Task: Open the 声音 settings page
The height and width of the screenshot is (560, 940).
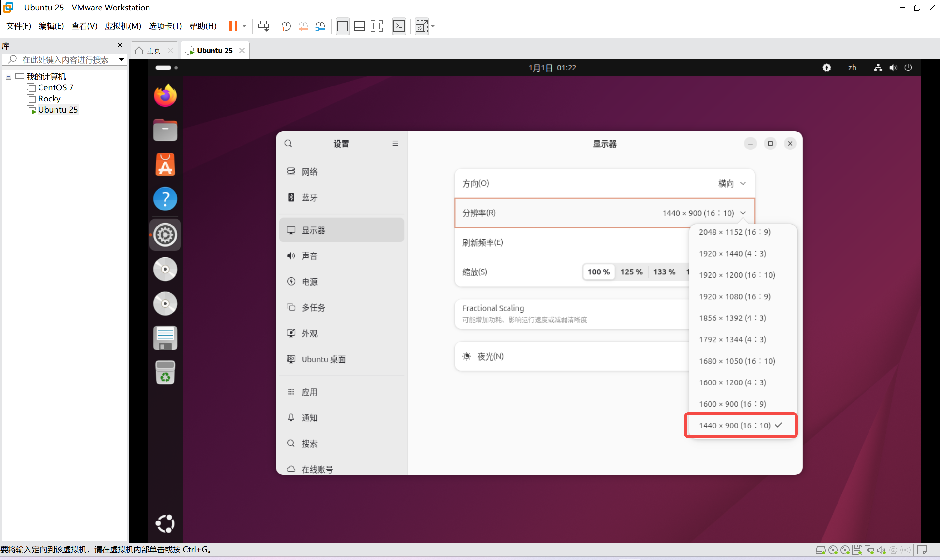Action: pyautogui.click(x=309, y=256)
